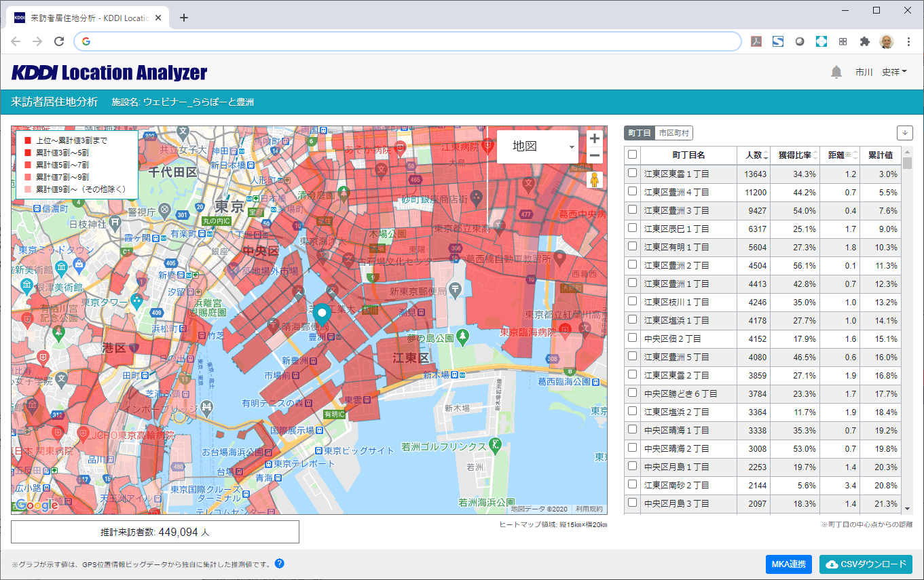Image resolution: width=924 pixels, height=580 pixels.
Task: Switch to the 町丁目 tab
Action: pos(640,133)
